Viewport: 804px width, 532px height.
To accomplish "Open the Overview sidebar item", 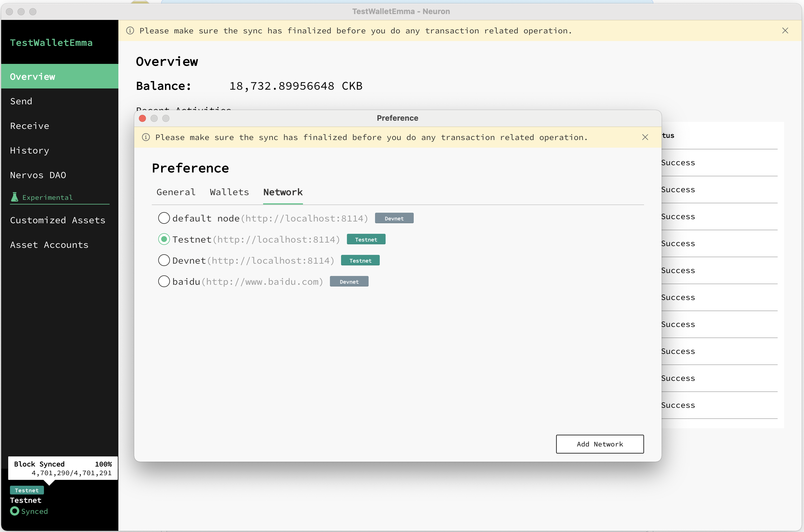I will (60, 76).
